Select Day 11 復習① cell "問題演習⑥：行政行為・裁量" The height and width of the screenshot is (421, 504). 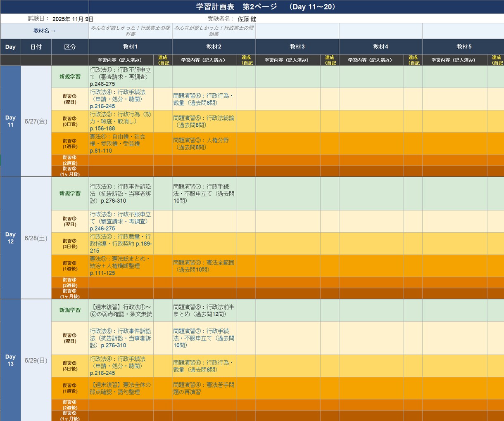(x=205, y=99)
